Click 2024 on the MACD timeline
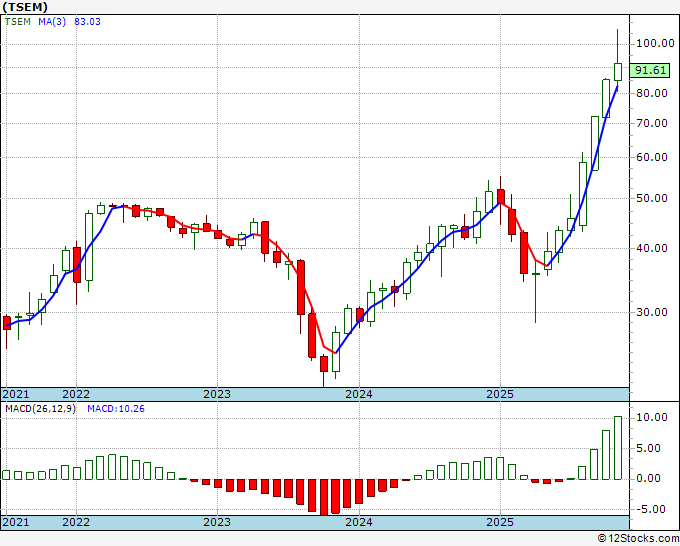Image resolution: width=680 pixels, height=546 pixels. coord(359,522)
